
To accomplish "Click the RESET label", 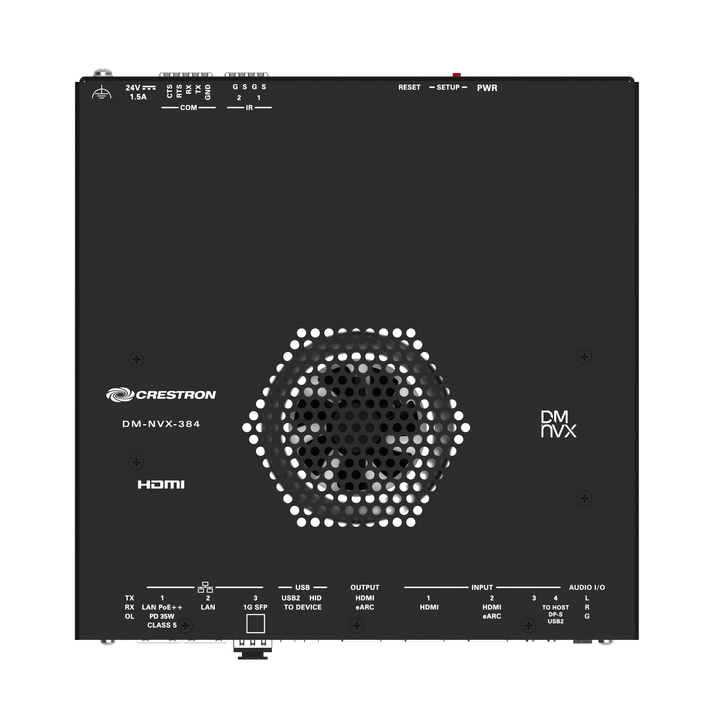I will click(x=409, y=87).
